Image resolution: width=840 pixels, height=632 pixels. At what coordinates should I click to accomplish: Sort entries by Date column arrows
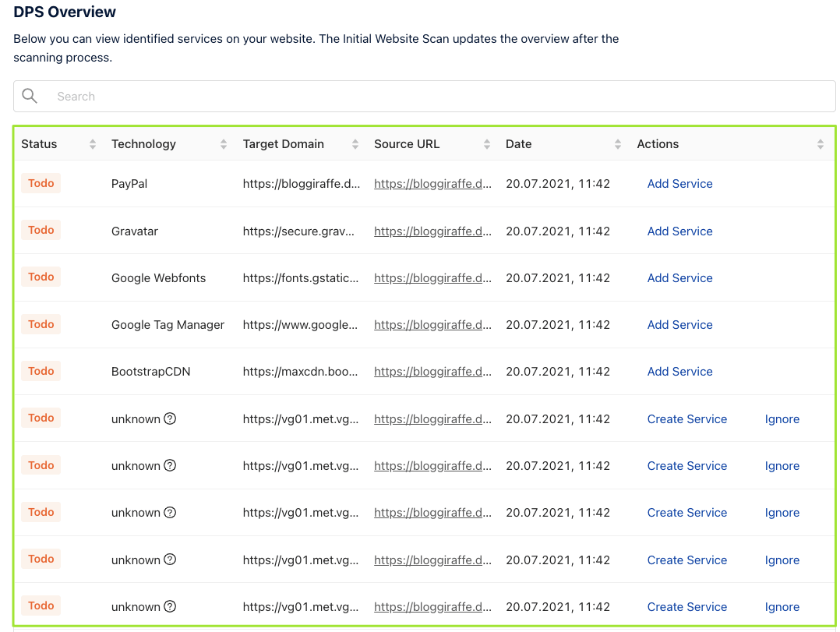click(618, 144)
